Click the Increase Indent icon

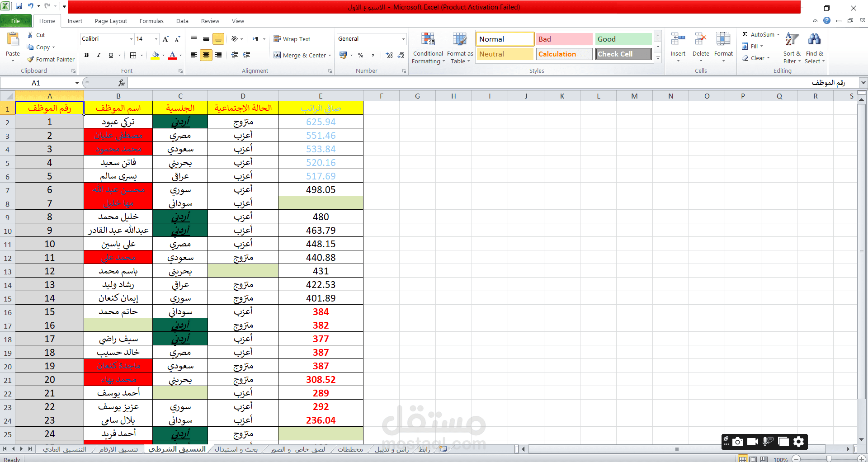pyautogui.click(x=247, y=55)
